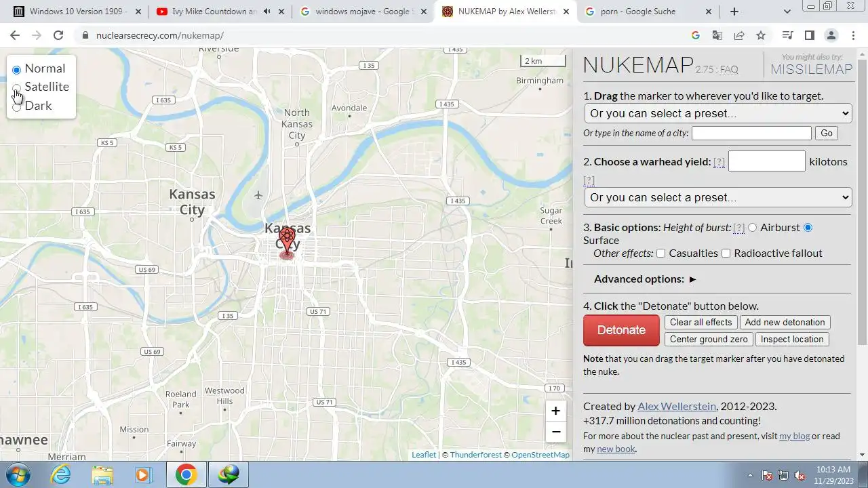Screen dimensions: 868x488
Task: Click Inspect location
Action: [x=792, y=340]
